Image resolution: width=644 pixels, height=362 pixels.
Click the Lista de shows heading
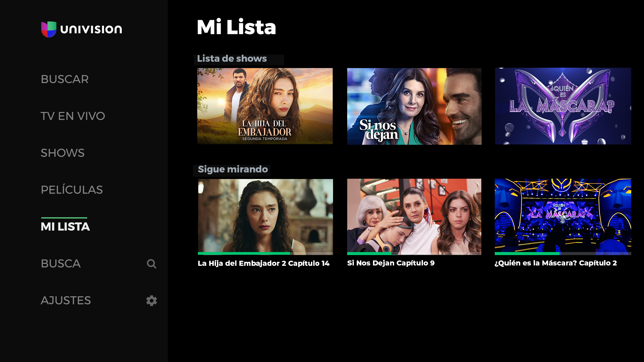232,59
